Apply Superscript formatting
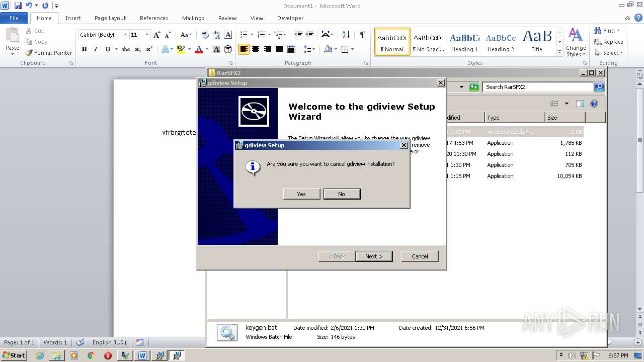 pos(149,49)
